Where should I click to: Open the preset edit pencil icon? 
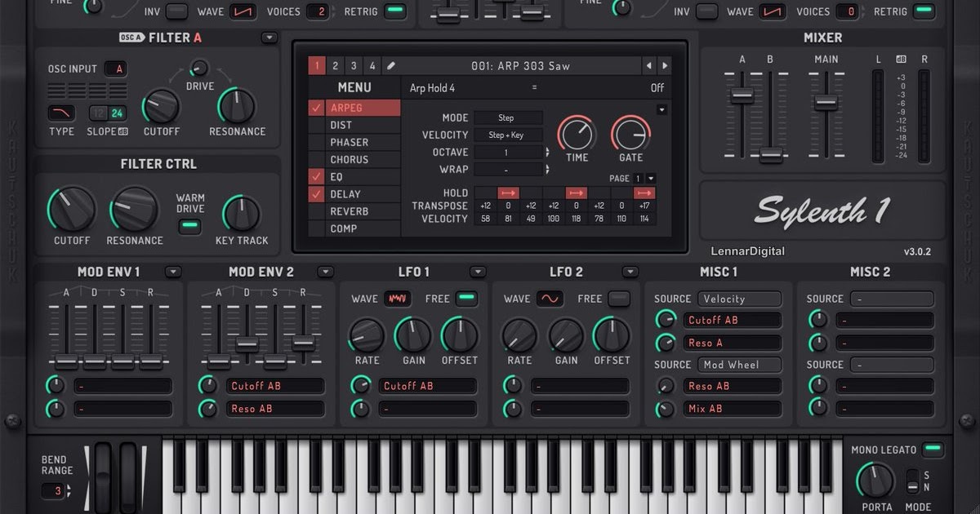(x=390, y=66)
